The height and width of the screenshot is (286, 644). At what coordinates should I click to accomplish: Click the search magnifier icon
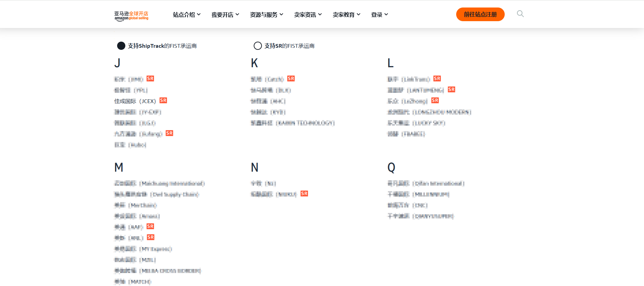click(520, 14)
